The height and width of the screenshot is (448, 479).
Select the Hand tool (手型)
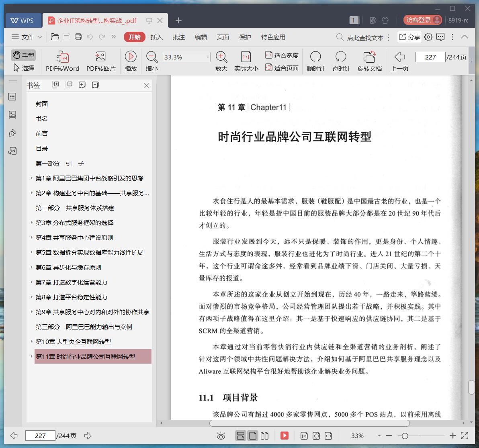(x=23, y=55)
